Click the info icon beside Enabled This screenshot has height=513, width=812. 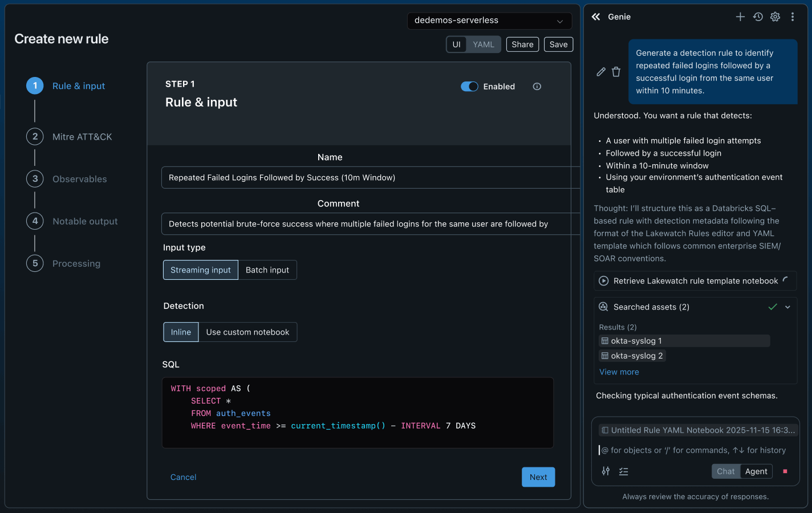click(x=537, y=87)
